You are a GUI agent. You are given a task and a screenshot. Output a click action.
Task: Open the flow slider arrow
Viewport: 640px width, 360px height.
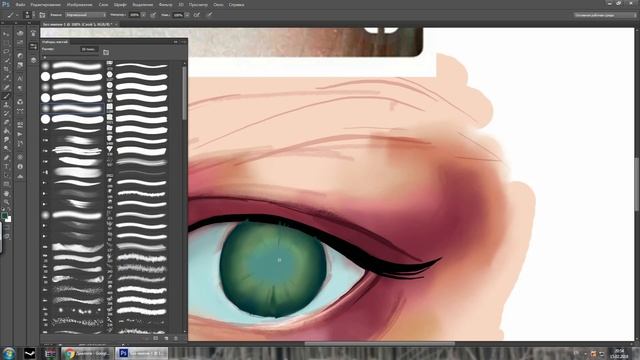pyautogui.click(x=187, y=15)
